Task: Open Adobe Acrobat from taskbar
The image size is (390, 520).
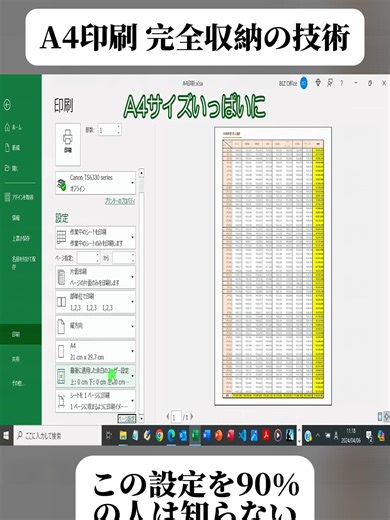Action: [x=266, y=435]
